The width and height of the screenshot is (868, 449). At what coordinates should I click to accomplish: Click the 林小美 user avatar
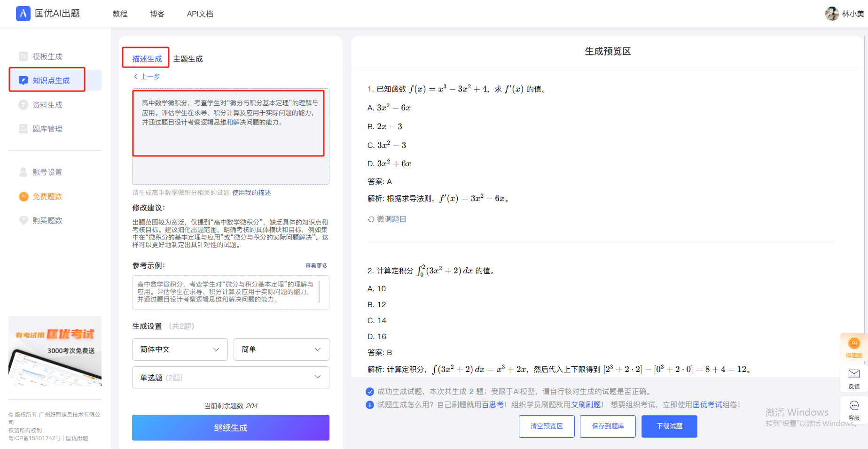pos(832,14)
